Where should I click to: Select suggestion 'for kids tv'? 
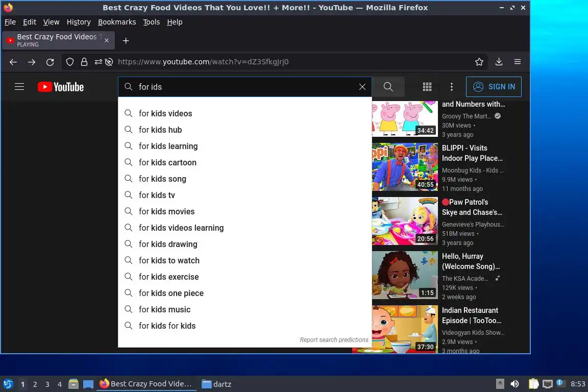[244, 195]
